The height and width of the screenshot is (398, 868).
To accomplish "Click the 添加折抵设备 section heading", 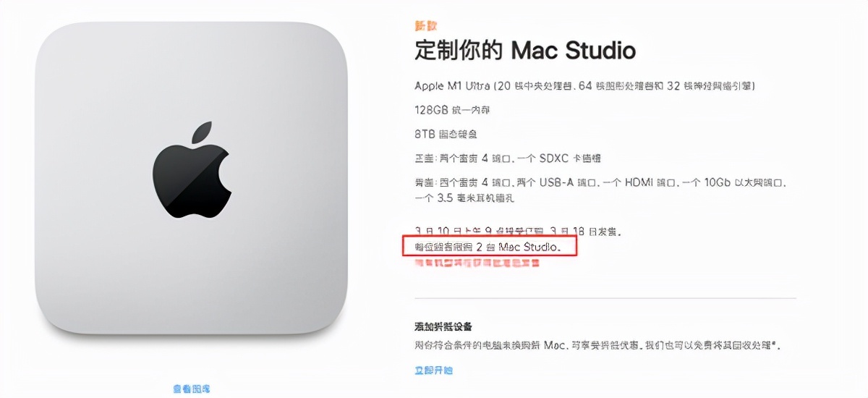I will pos(443,328).
